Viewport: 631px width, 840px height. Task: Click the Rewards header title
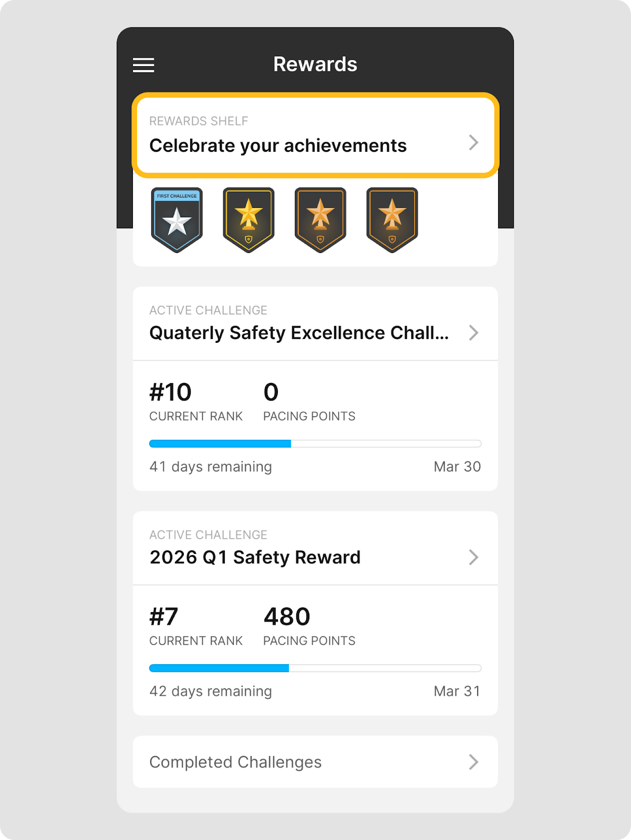pos(315,65)
